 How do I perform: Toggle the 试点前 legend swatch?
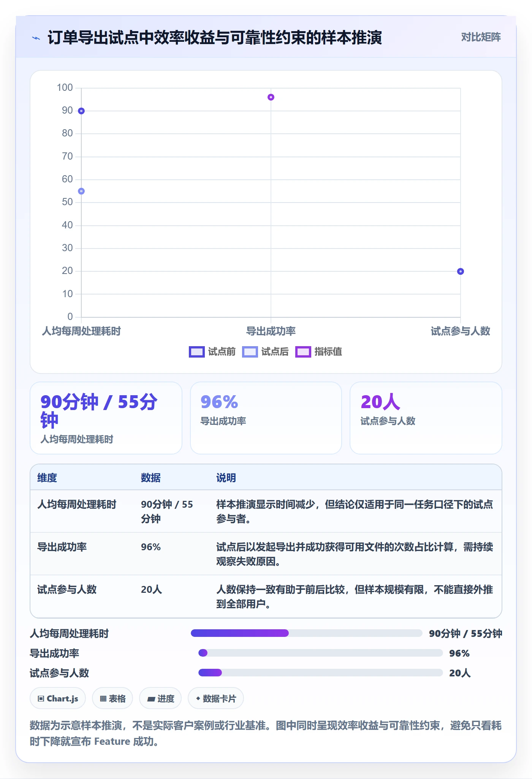197,352
